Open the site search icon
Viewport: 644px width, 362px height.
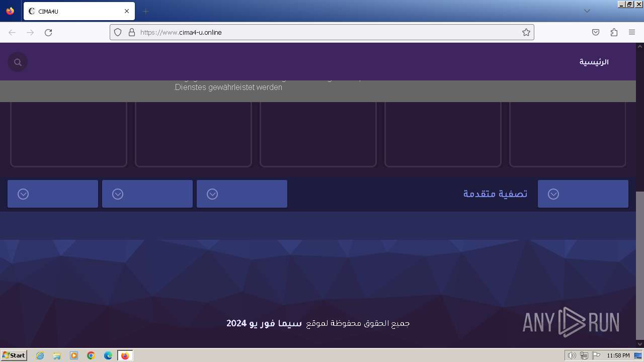click(x=18, y=62)
